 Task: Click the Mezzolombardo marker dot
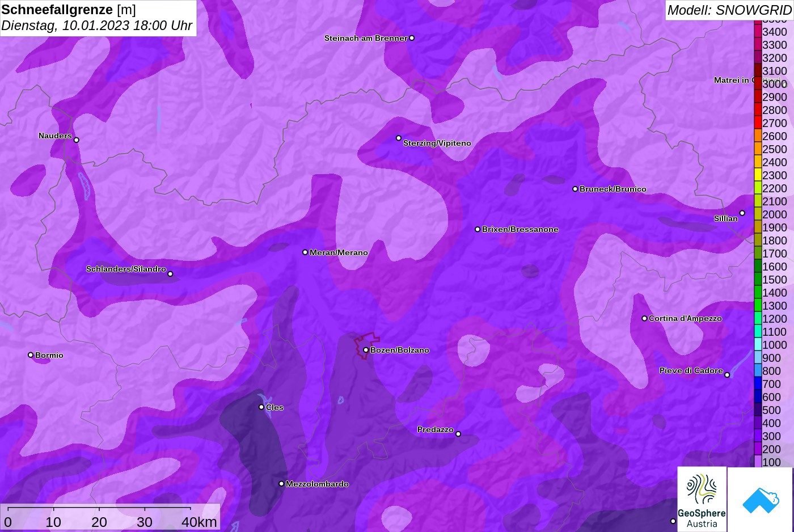click(281, 484)
